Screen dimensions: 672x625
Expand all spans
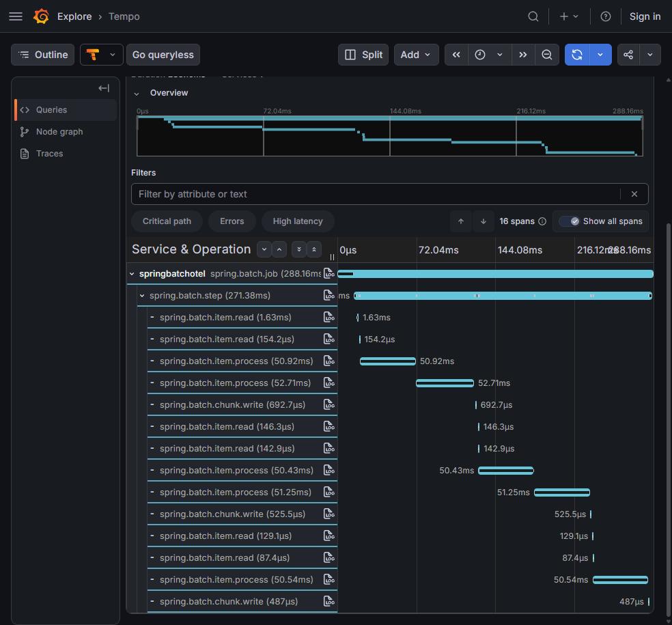click(x=299, y=249)
